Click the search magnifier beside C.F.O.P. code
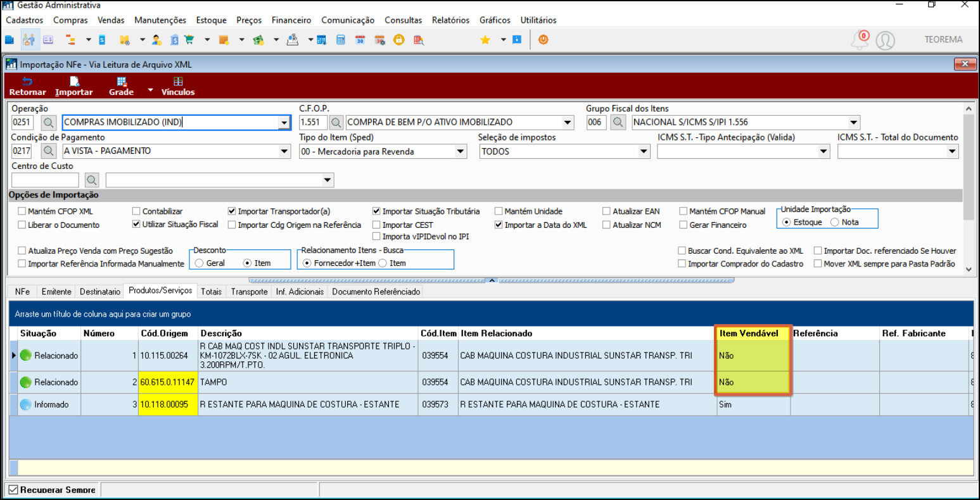 click(x=336, y=122)
